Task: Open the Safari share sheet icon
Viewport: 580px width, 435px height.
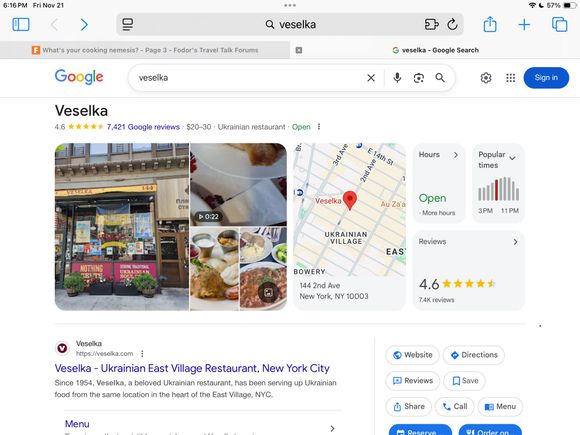Action: (x=490, y=24)
